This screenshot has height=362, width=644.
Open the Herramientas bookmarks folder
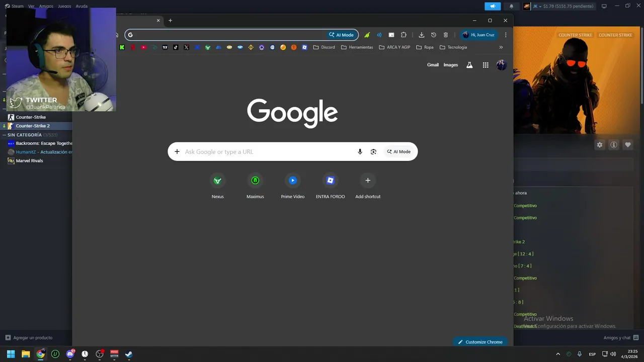pyautogui.click(x=357, y=47)
